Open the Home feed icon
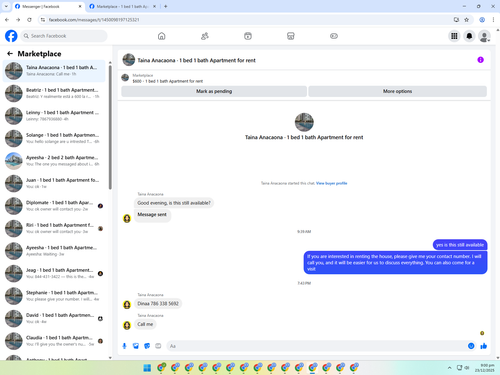Viewport: 500px width, 375px height. pyautogui.click(x=161, y=36)
